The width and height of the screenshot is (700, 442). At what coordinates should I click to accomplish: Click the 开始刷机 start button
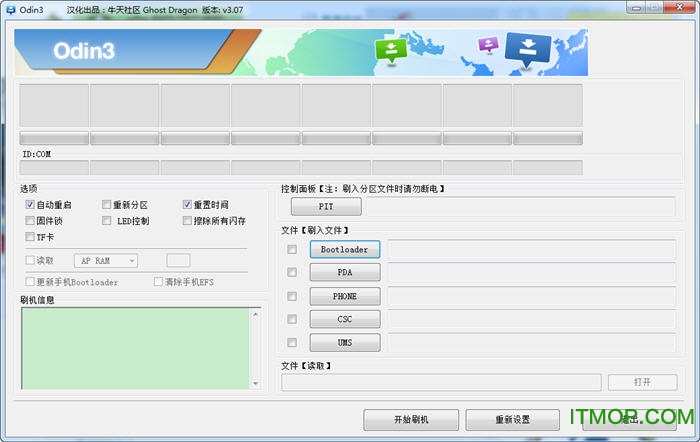coord(411,420)
